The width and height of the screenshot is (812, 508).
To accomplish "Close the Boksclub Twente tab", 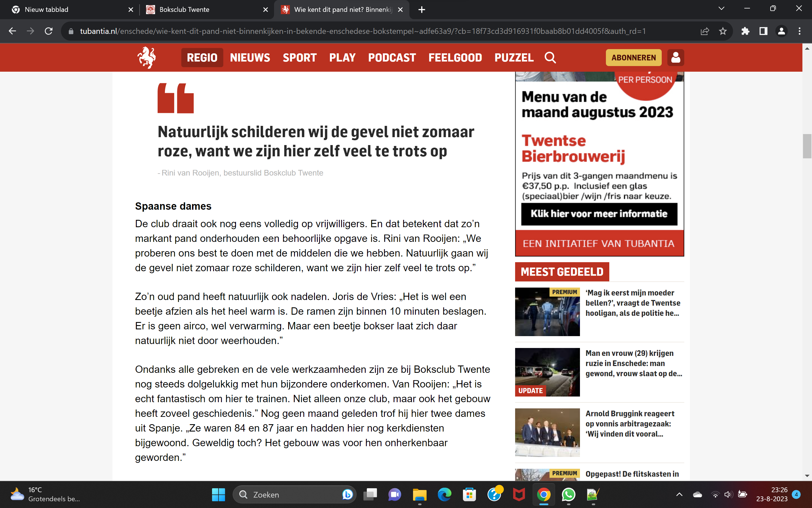I will pos(265,10).
